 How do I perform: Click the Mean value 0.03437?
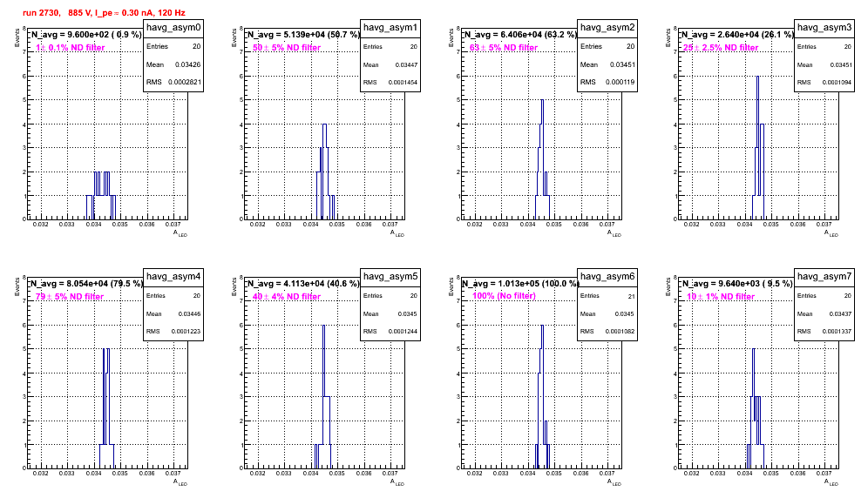pos(840,313)
